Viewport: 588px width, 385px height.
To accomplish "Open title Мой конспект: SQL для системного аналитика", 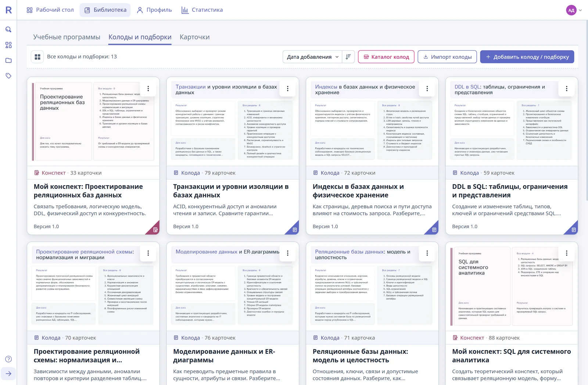I will click(x=512, y=356).
